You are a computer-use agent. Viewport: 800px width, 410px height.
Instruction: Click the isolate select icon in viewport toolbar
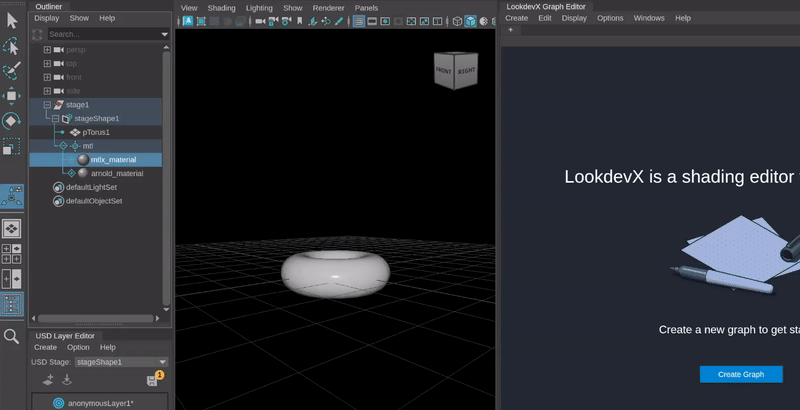pos(201,21)
